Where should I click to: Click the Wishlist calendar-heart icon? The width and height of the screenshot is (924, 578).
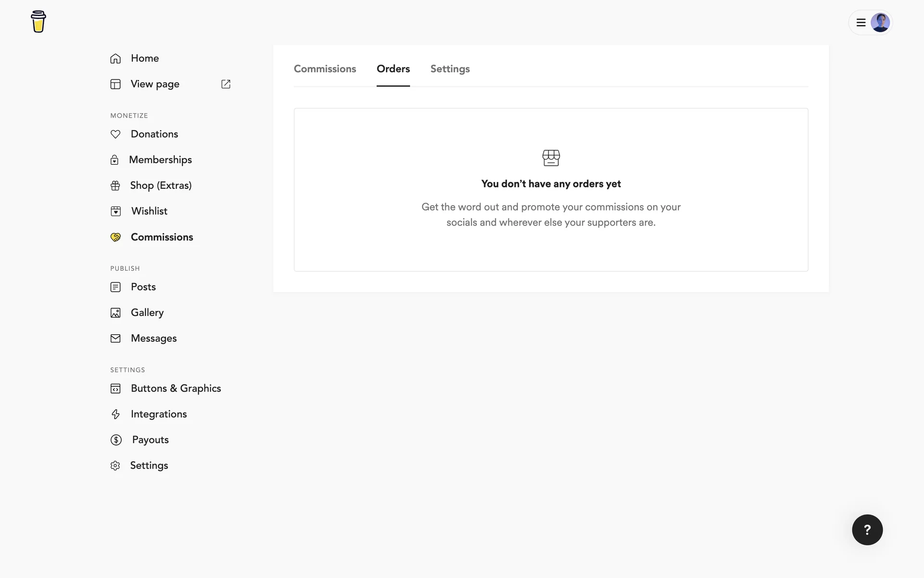click(115, 211)
